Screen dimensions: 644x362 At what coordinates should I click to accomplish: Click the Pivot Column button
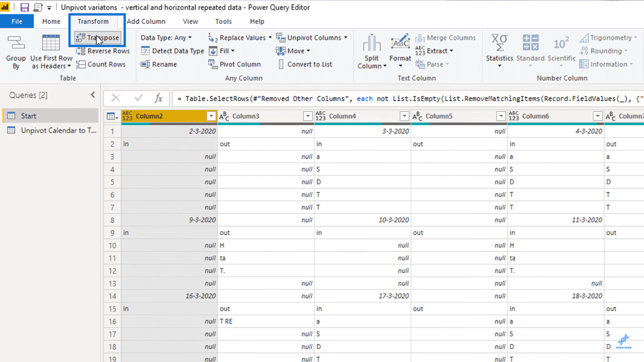pyautogui.click(x=234, y=64)
